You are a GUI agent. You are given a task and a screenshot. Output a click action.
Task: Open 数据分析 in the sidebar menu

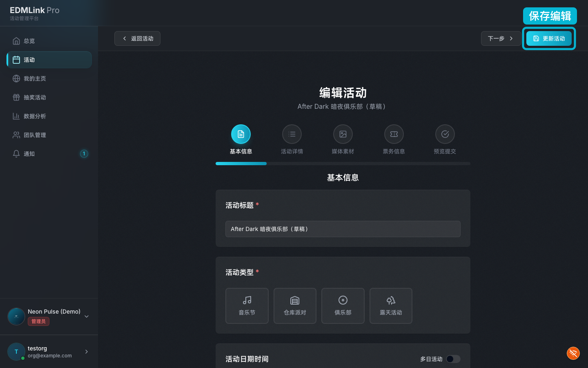click(49, 116)
